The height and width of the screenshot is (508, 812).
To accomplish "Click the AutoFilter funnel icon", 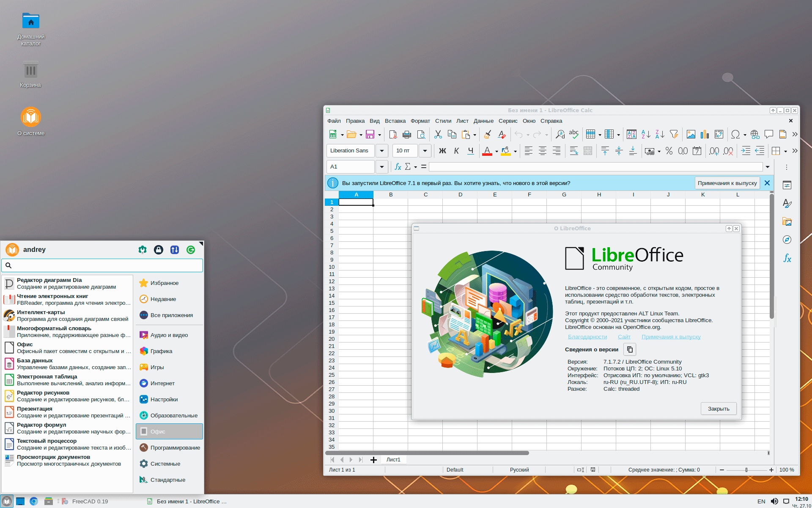I will (x=674, y=135).
